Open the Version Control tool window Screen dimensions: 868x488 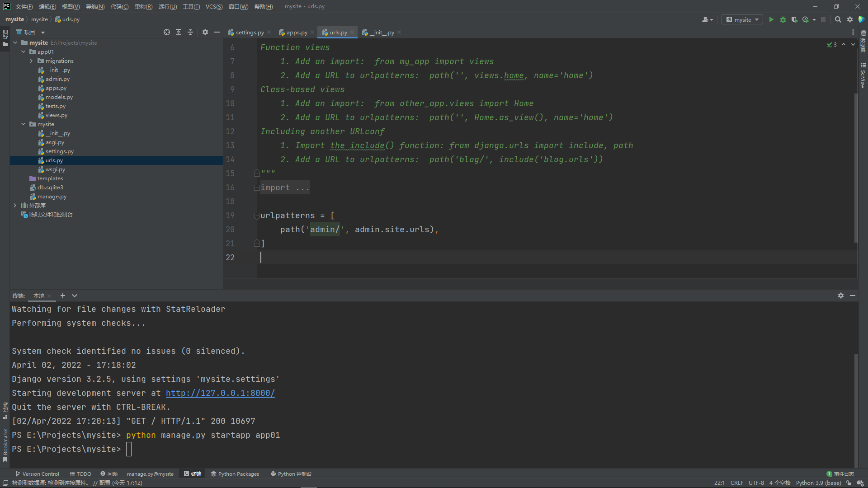[37, 474]
